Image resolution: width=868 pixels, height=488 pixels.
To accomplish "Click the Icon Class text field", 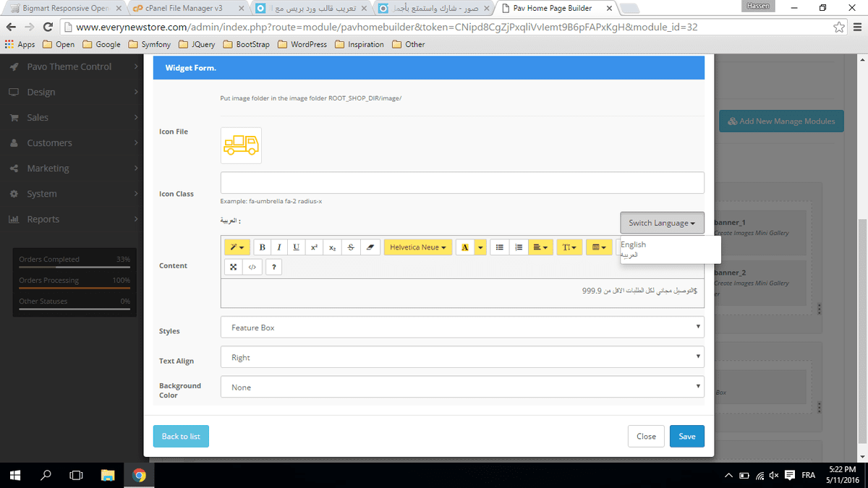I will 461,183.
